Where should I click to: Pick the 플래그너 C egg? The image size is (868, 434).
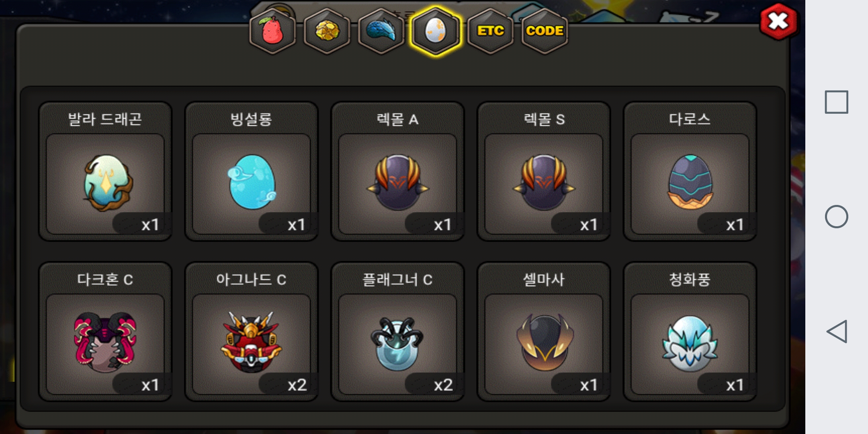pos(398,332)
